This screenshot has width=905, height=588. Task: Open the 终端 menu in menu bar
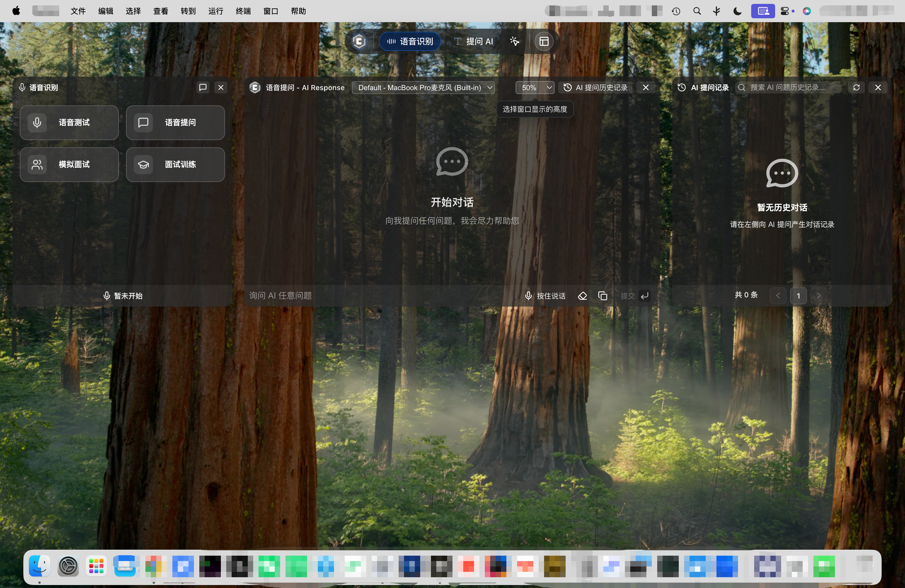(x=243, y=11)
